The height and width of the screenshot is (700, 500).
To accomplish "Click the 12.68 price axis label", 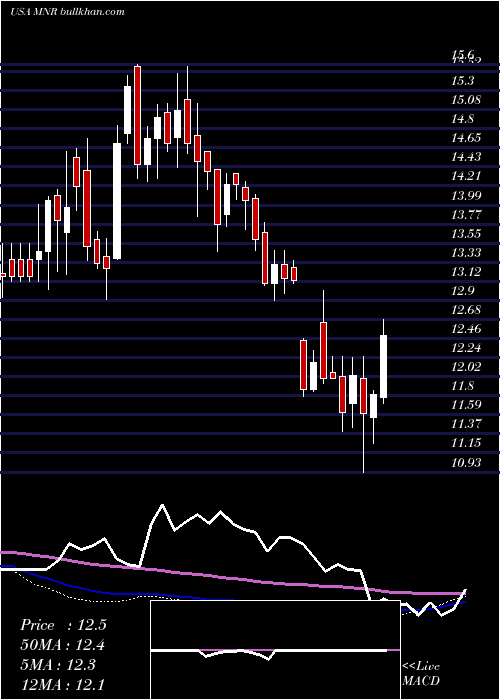I will click(466, 310).
